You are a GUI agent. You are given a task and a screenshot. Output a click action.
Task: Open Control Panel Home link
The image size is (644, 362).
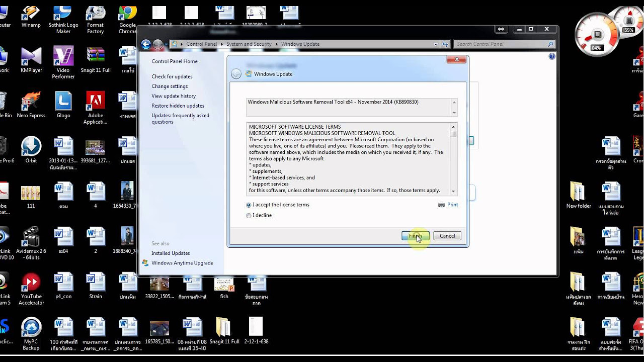175,61
